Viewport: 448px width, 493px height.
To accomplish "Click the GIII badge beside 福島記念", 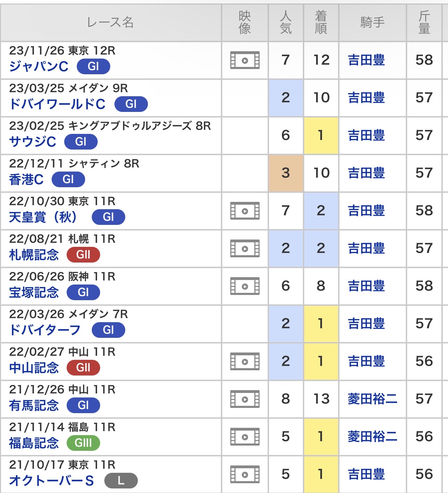I will click(x=83, y=443).
